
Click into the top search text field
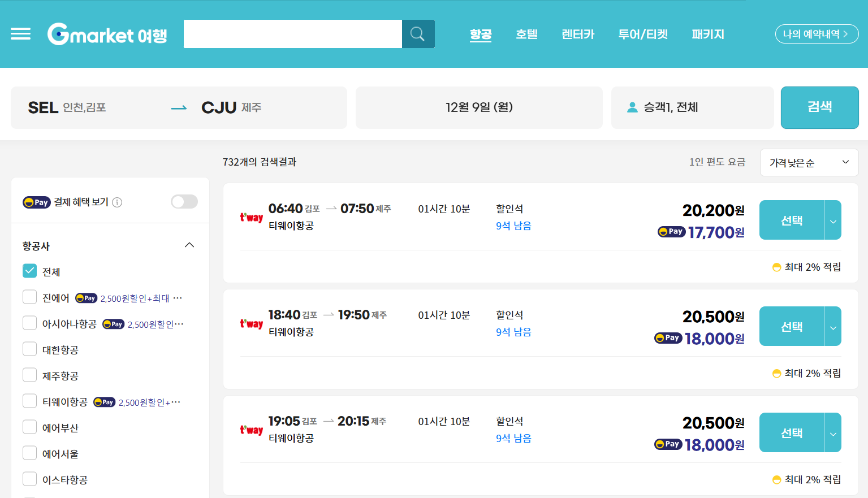[x=293, y=34]
